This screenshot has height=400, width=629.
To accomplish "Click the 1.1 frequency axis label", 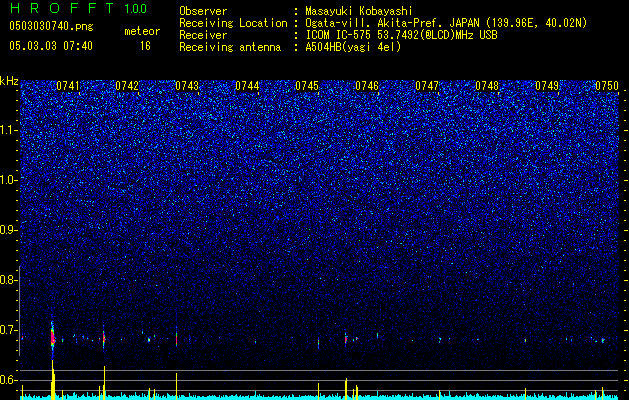I will point(9,130).
